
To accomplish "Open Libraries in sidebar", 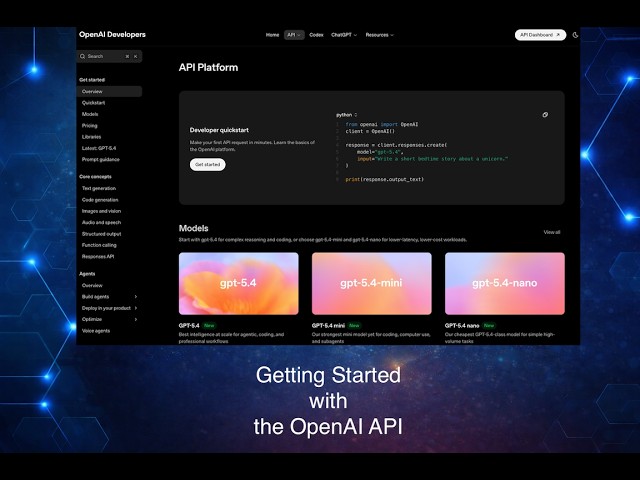I will (x=91, y=137).
